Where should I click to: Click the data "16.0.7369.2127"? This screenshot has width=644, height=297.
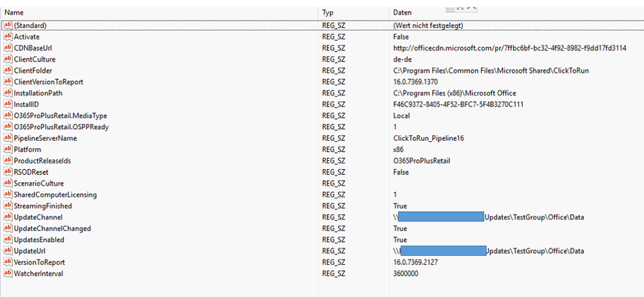coord(416,262)
